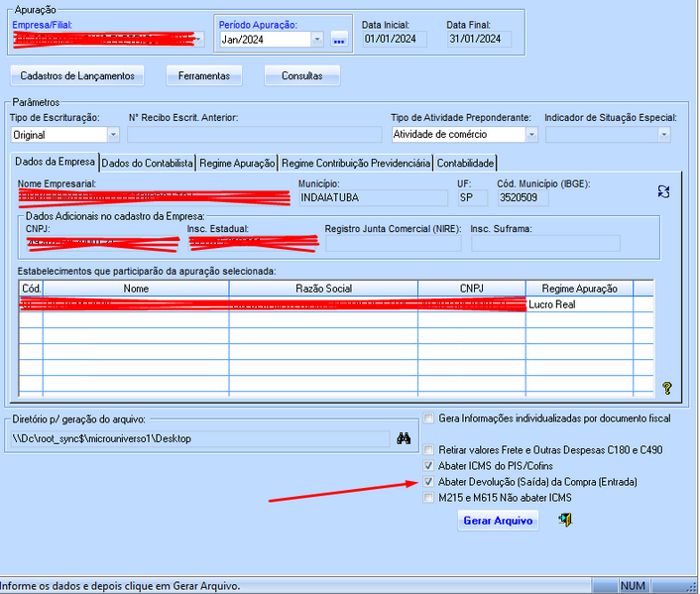Enable Retirar valores Frete e Outras Despesas checkbox
This screenshot has height=594, width=700.
(x=428, y=450)
